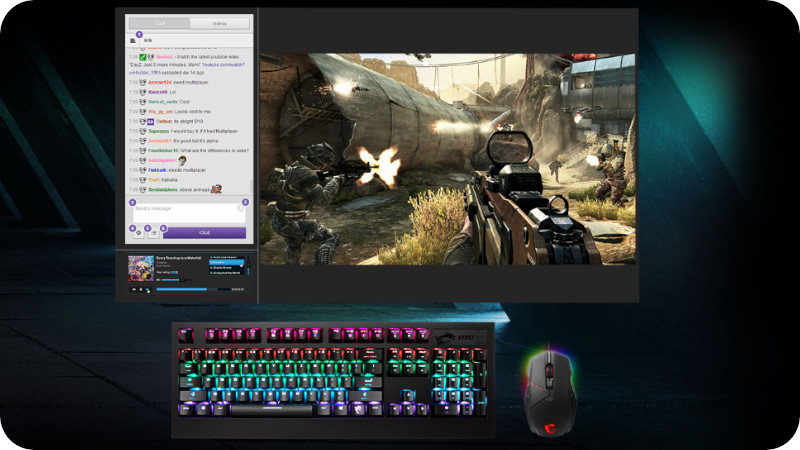Image resolution: width=800 pixels, height=450 pixels.
Task: Focus the "Send a message" input box
Action: click(x=189, y=213)
